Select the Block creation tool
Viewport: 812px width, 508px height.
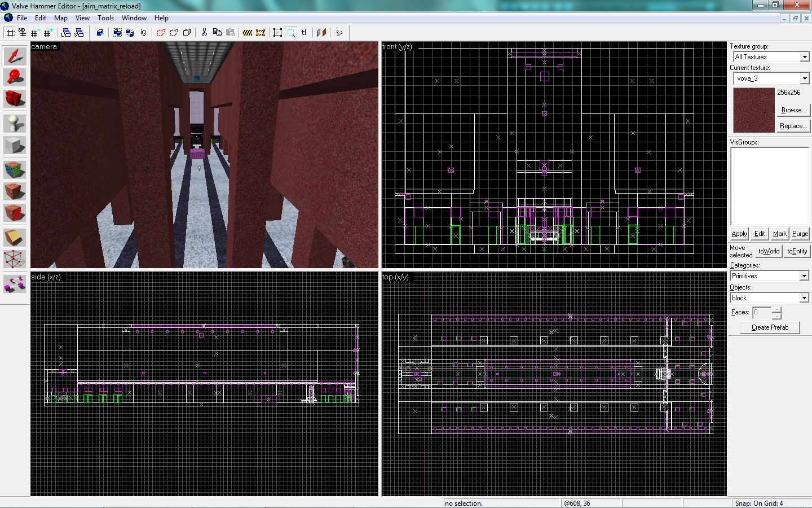(15, 146)
